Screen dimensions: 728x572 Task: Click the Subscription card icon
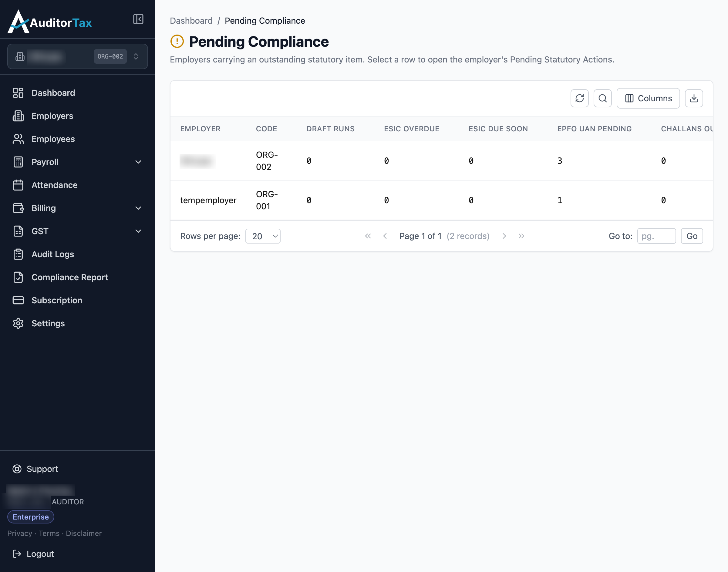[x=18, y=300]
